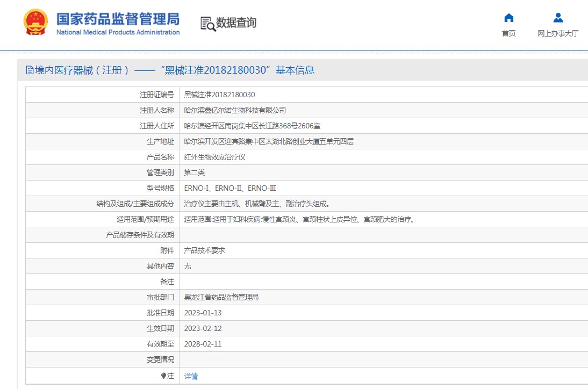Screen dimensions: 588x389
Task: Click the 管理类别 label
Action: click(x=160, y=172)
